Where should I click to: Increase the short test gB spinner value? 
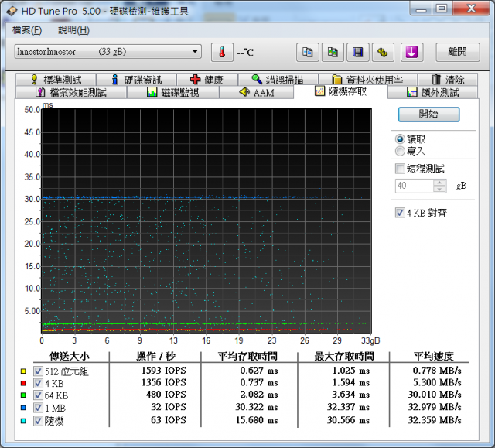(x=439, y=183)
